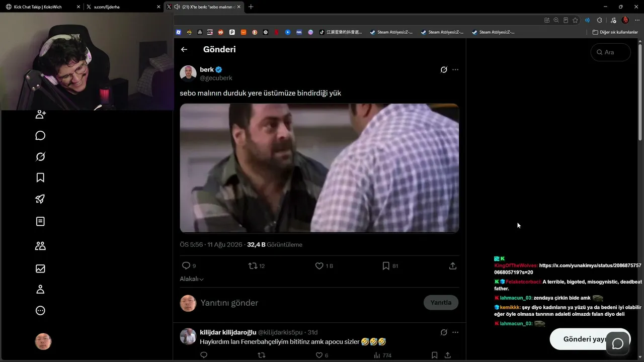Open three-dot menu on kilijdar's reply

(455, 332)
